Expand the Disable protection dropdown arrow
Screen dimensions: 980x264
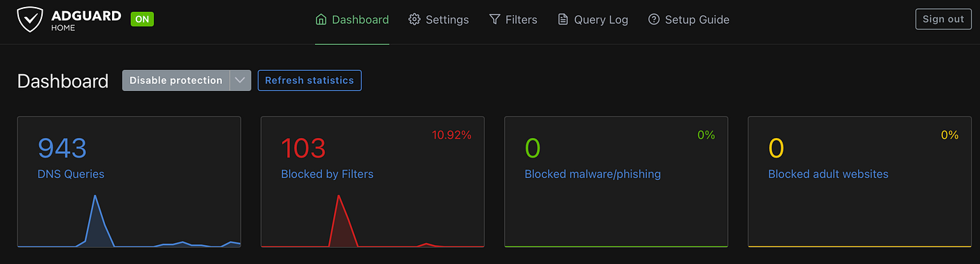(x=240, y=81)
